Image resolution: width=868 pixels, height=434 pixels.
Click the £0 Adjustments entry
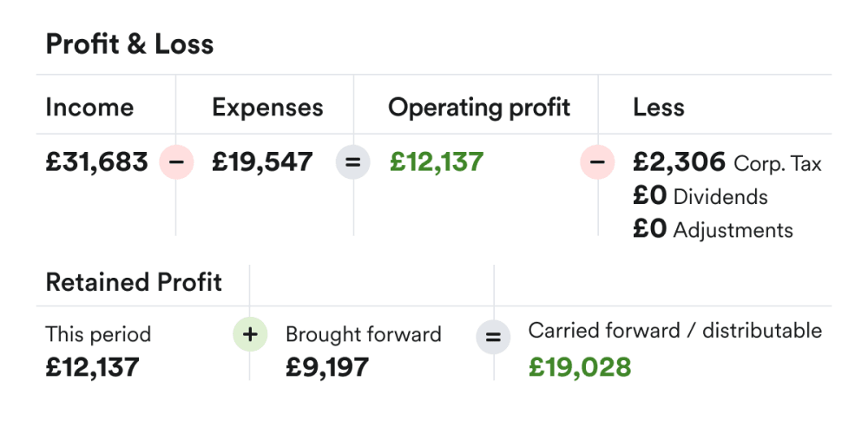coord(713,230)
